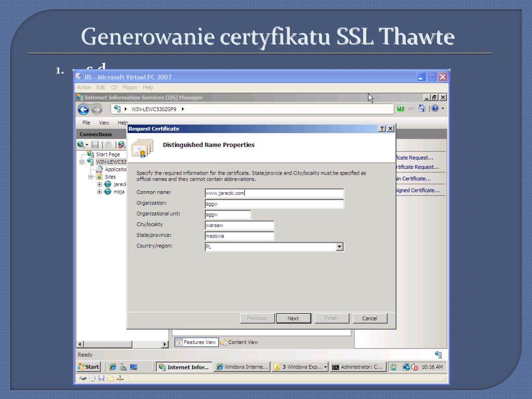Click into the State/province field with mazovia
This screenshot has width=532, height=399.
tap(240, 236)
